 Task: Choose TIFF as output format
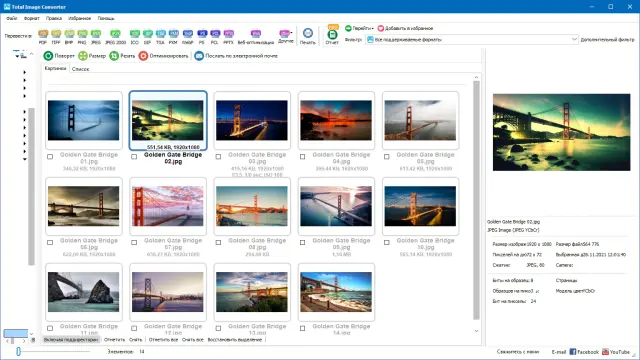point(56,36)
